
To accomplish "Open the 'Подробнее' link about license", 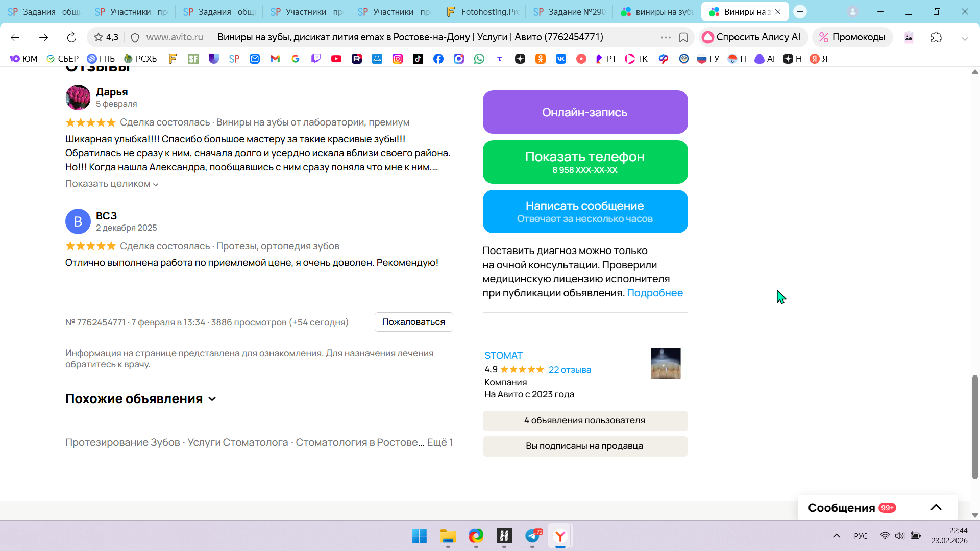I will pos(654,293).
